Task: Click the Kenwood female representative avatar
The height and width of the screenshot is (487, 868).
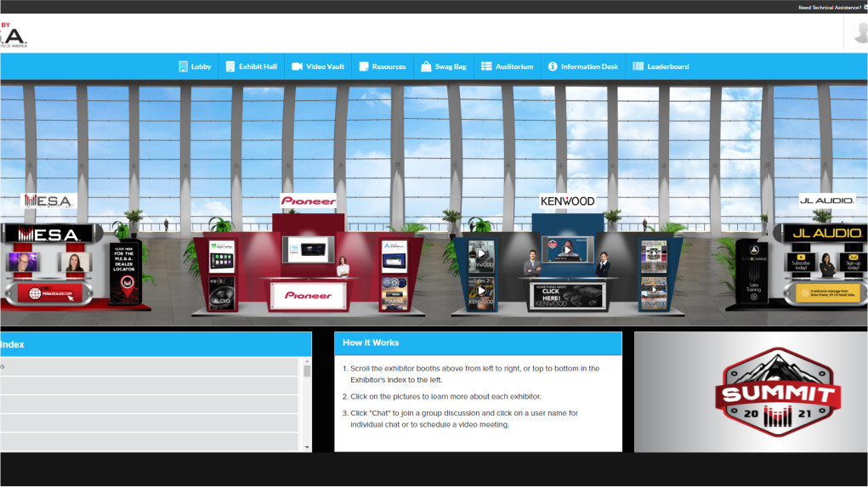Action: point(602,264)
